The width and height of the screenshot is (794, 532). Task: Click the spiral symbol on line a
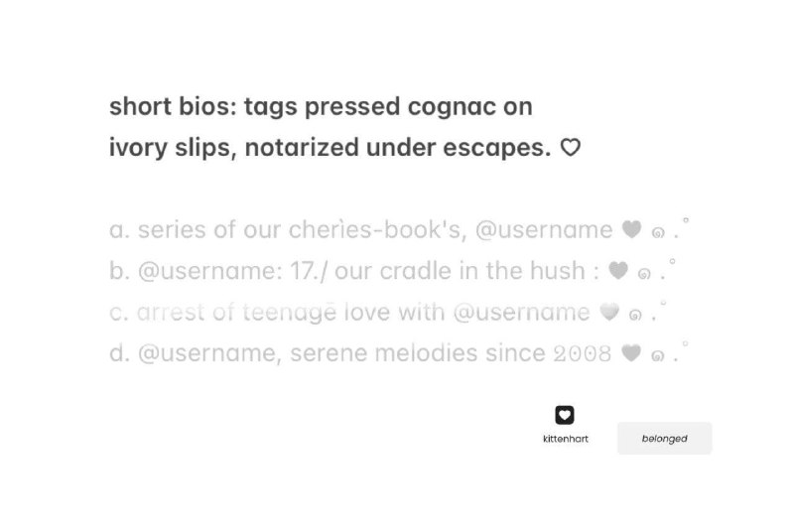[x=658, y=233]
